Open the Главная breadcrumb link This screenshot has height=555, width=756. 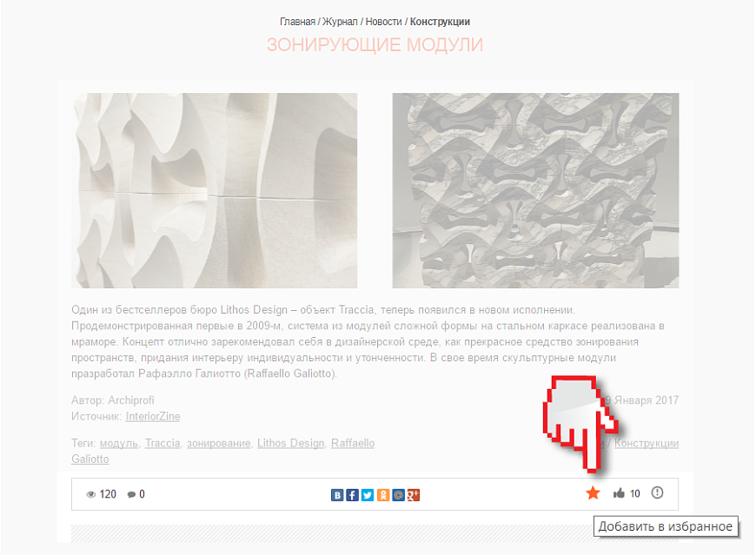297,22
